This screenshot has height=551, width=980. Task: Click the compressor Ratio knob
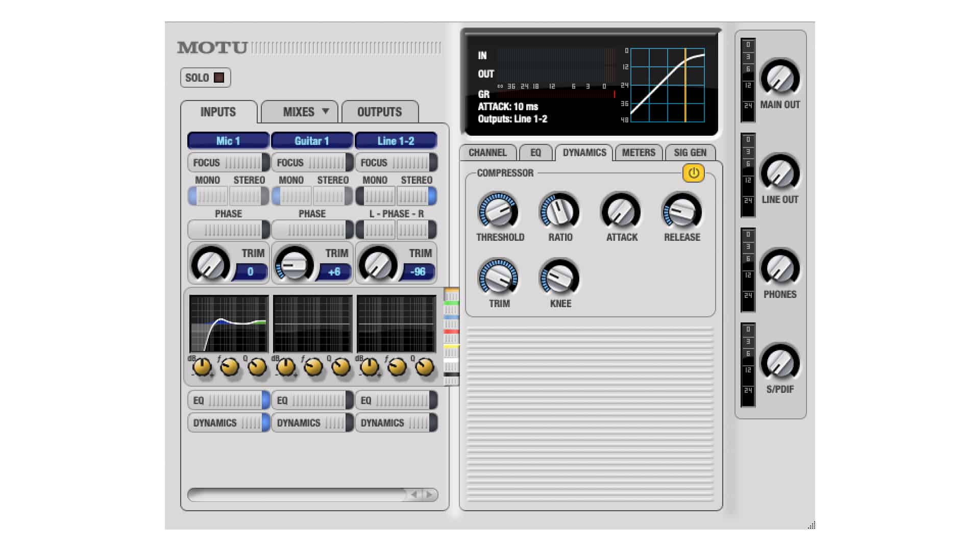pos(559,211)
